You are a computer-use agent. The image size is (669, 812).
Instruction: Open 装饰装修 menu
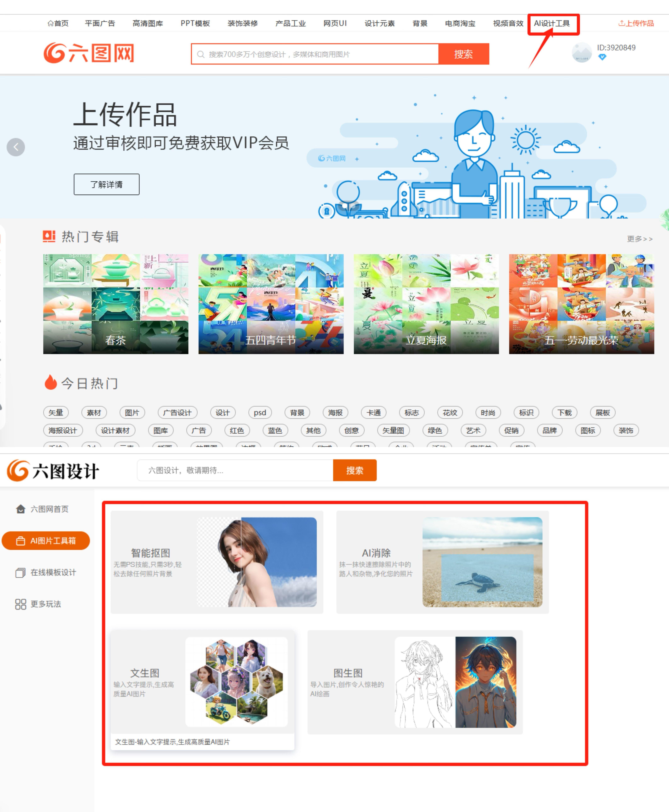pos(242,23)
